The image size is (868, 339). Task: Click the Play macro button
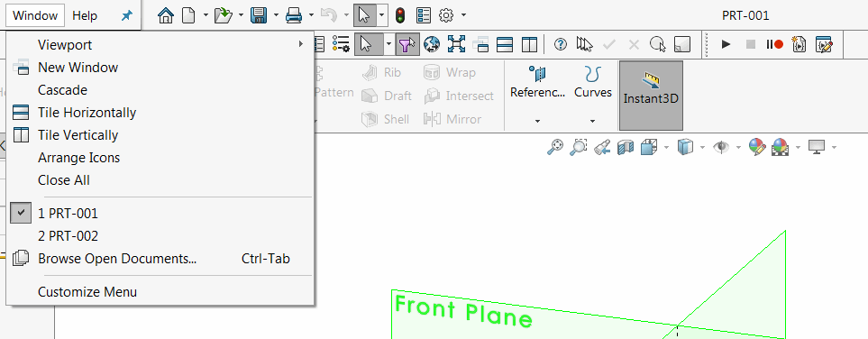coord(726,44)
